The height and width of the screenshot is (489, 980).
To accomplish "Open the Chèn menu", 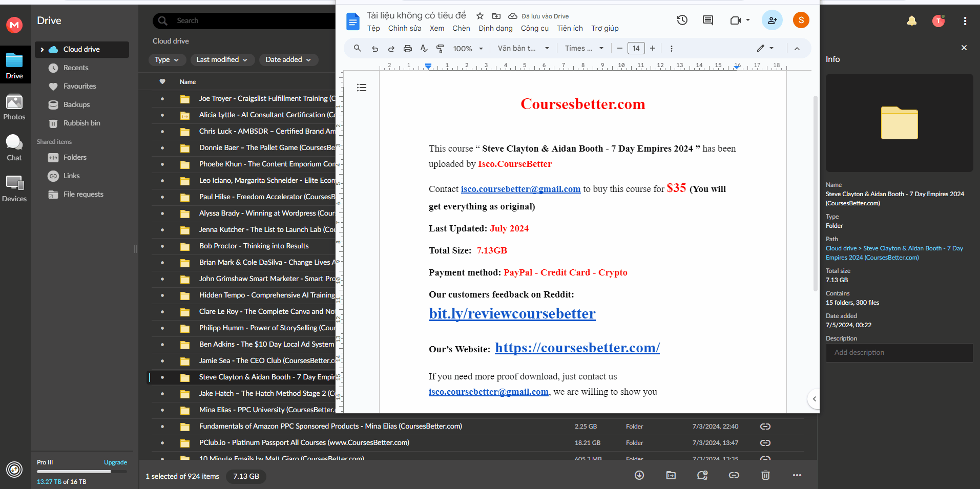I will (461, 28).
